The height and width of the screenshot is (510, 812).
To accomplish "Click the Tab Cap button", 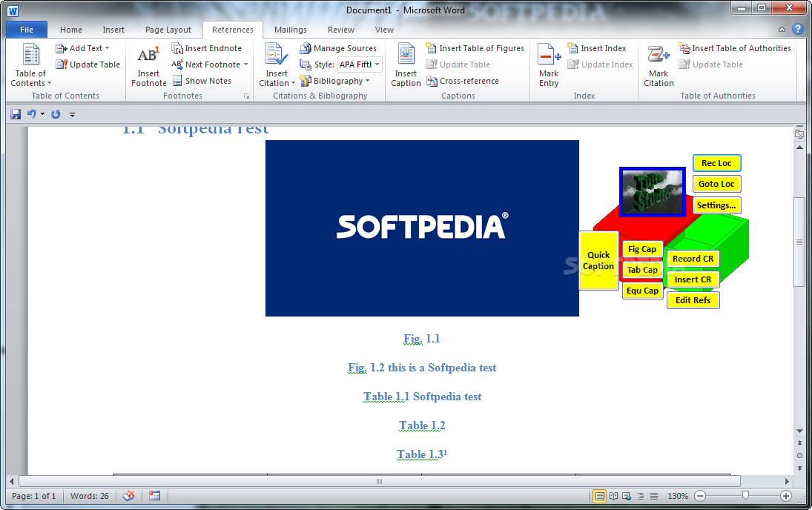I will tap(642, 270).
